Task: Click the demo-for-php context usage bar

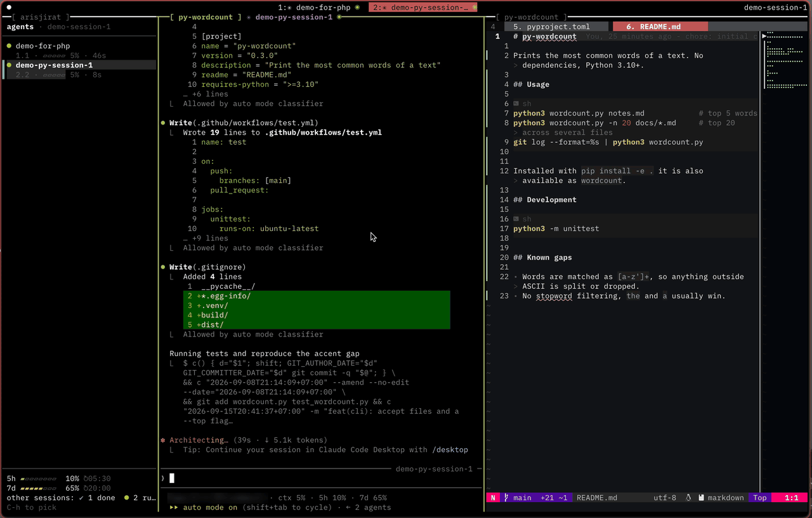Action: pyautogui.click(x=53, y=56)
